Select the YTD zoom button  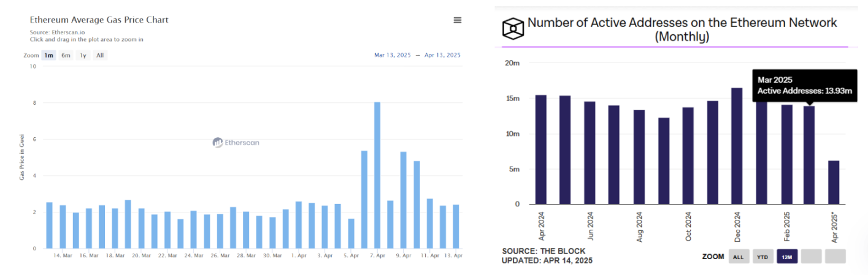point(763,257)
